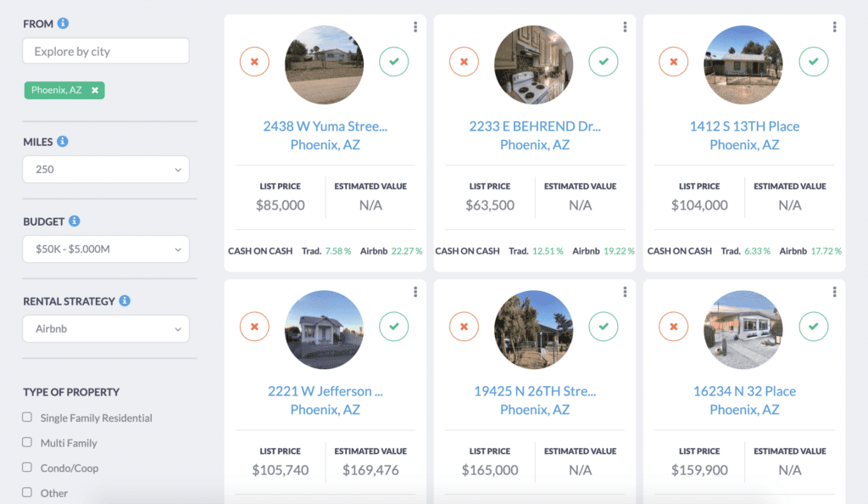This screenshot has height=504, width=868.
Task: Click the BUDGET info icon
Action: click(74, 221)
